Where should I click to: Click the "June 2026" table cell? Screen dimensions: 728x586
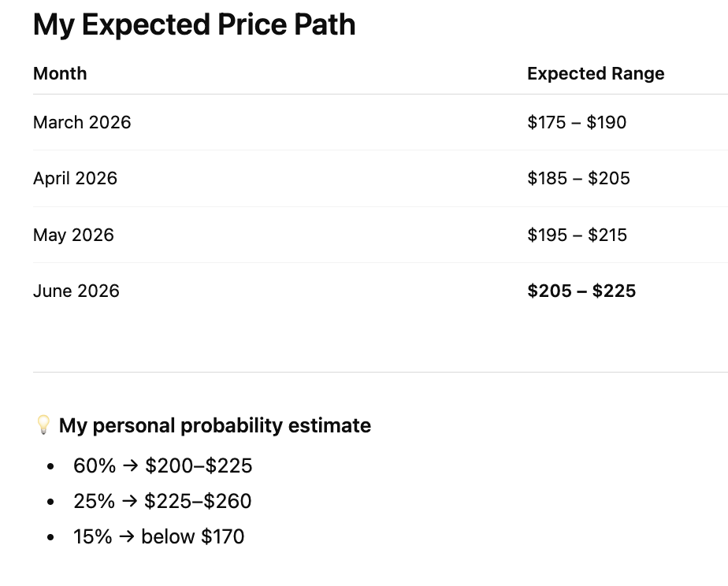(x=76, y=291)
